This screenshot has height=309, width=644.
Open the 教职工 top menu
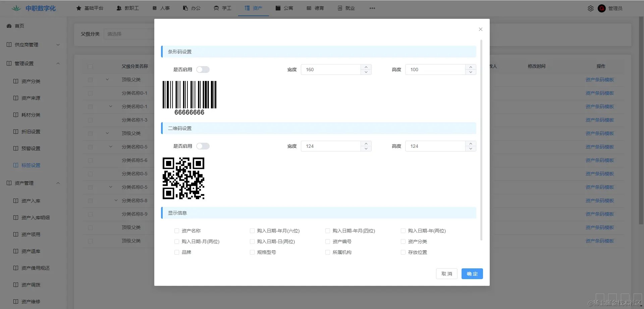tap(128, 8)
